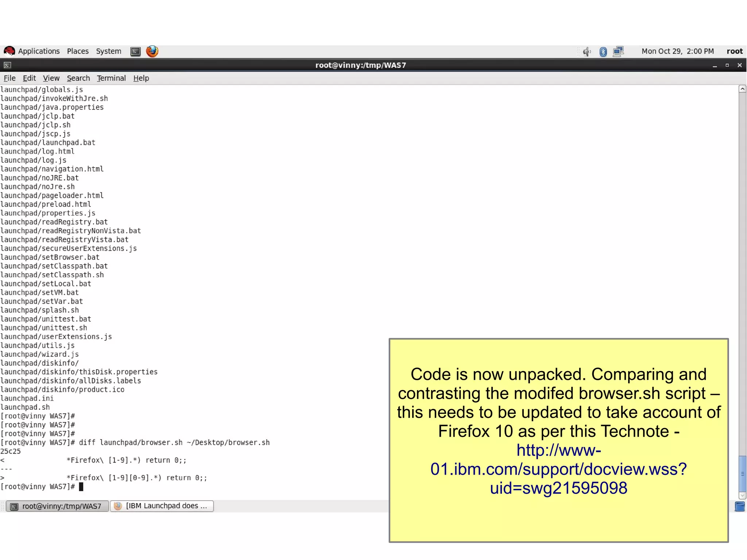This screenshot has width=747, height=560.
Task: Click the Firefox [1-9][0-9] diff line
Action: (104, 478)
